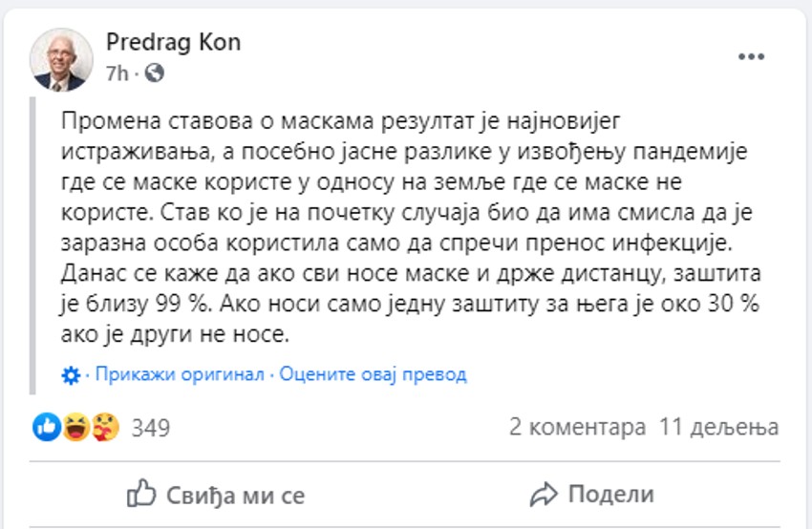Viewport: 812px width, 529px height.
Task: View the 349 reactions count list
Action: 150,428
